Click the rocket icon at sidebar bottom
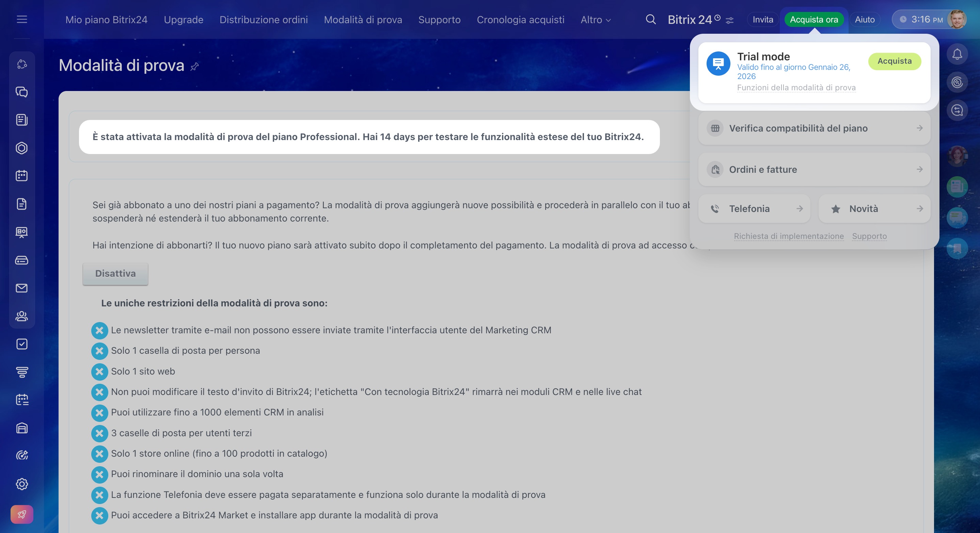Screen dimensions: 980x533 [22, 515]
